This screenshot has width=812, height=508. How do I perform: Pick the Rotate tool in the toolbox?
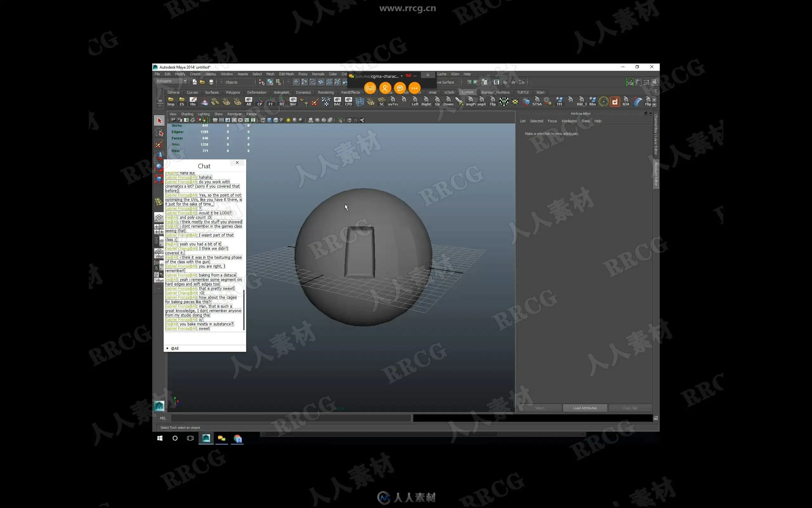(159, 167)
